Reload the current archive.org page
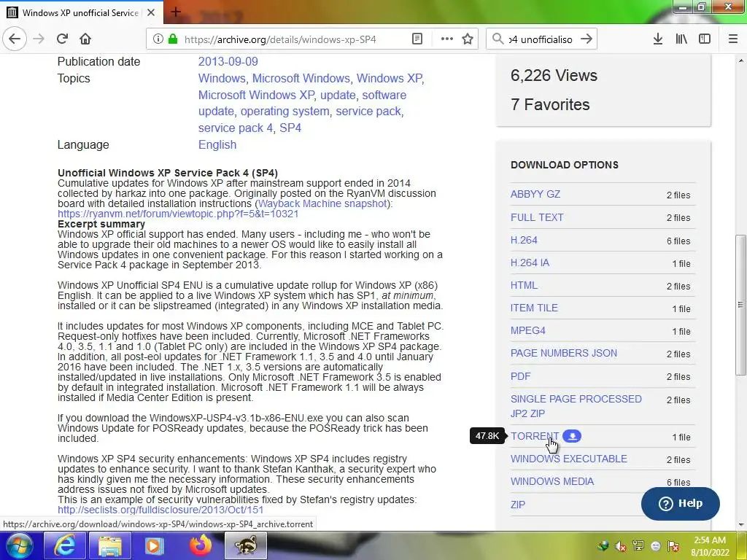 coord(62,39)
